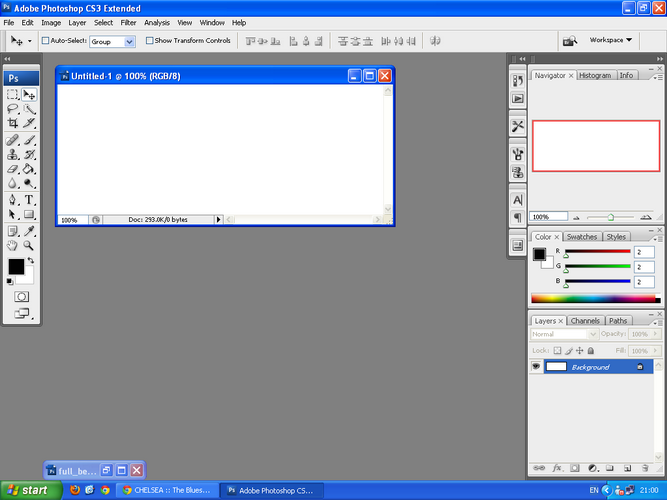Open the CHELSEA The Blues taskbar item
This screenshot has width=667, height=500.
click(167, 490)
